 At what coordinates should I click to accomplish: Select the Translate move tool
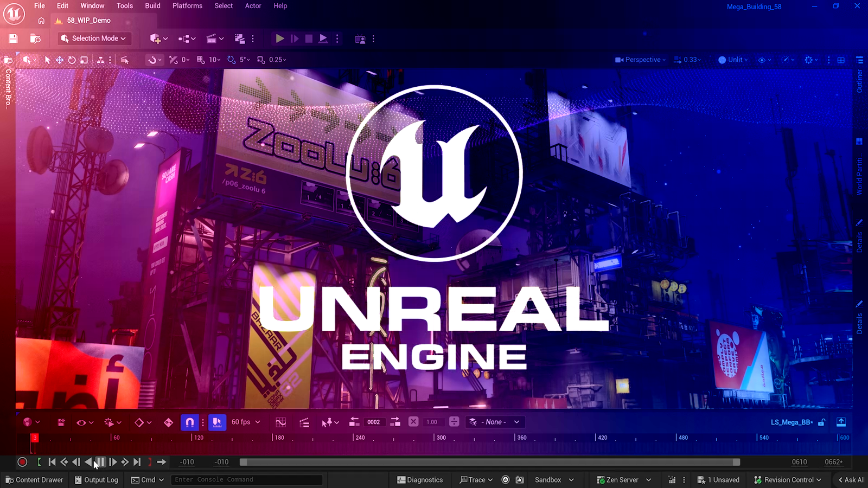(x=60, y=60)
